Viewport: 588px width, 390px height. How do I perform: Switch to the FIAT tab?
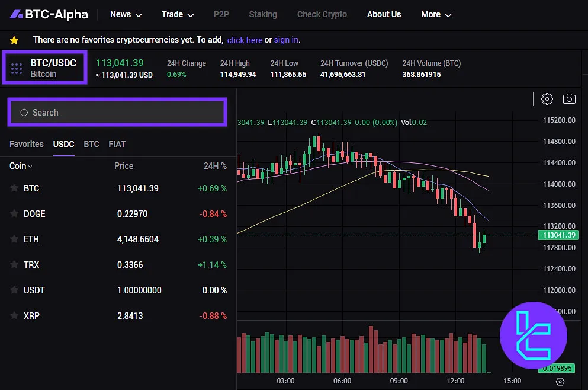pyautogui.click(x=117, y=144)
